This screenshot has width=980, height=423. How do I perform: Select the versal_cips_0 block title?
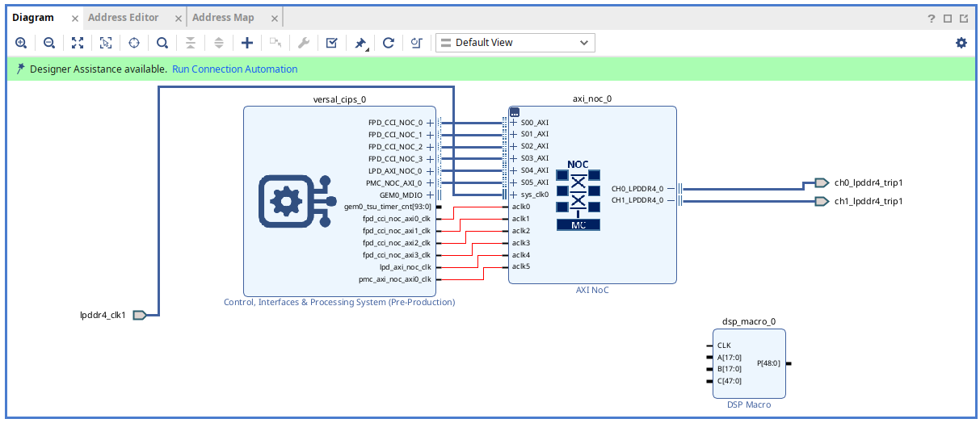(339, 99)
